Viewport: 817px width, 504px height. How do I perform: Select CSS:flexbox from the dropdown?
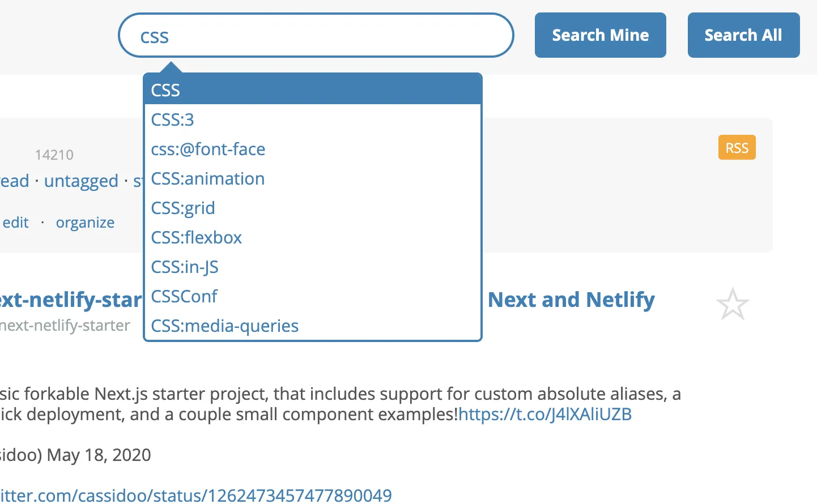(197, 237)
